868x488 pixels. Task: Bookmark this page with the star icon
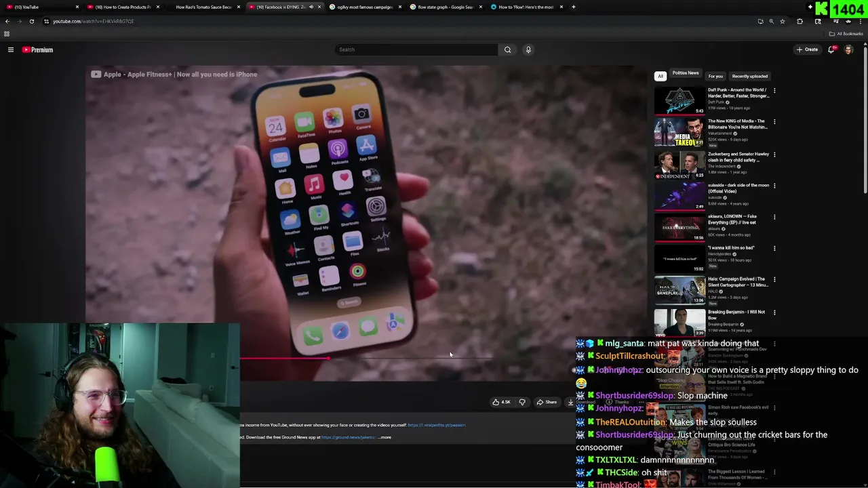tap(783, 21)
